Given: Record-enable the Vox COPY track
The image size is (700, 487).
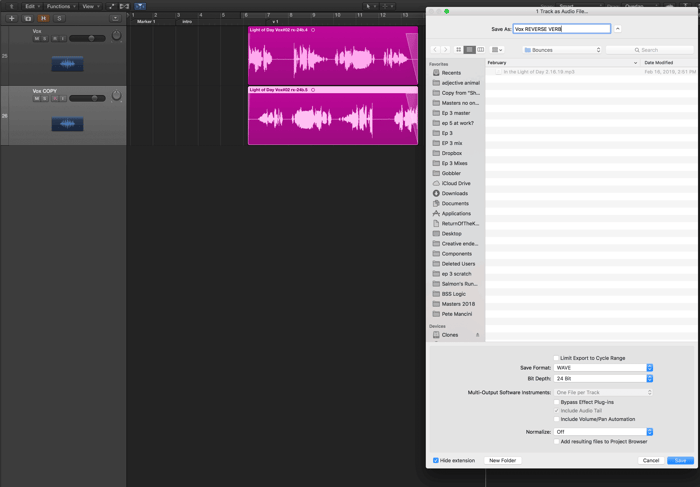Looking at the screenshot, I should [x=55, y=99].
